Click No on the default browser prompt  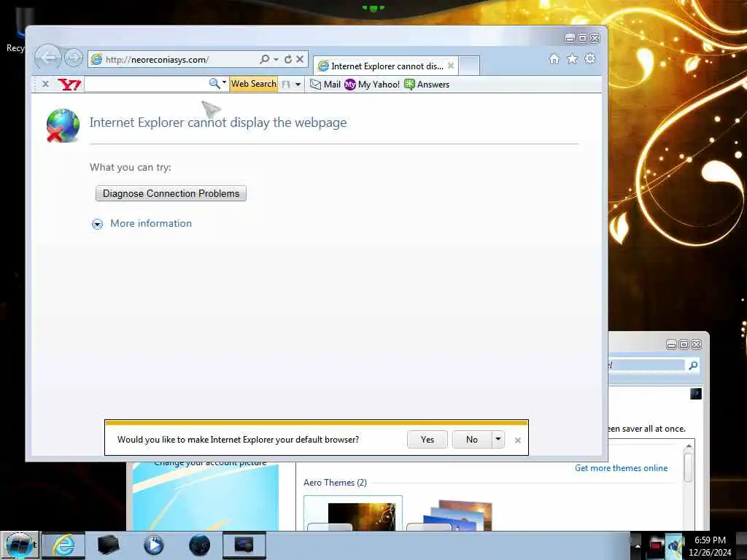(x=472, y=440)
